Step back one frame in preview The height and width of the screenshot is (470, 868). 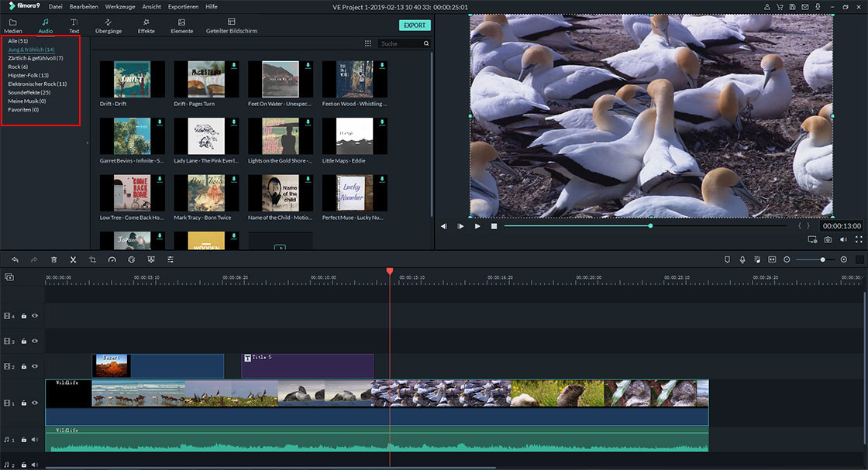[444, 226]
